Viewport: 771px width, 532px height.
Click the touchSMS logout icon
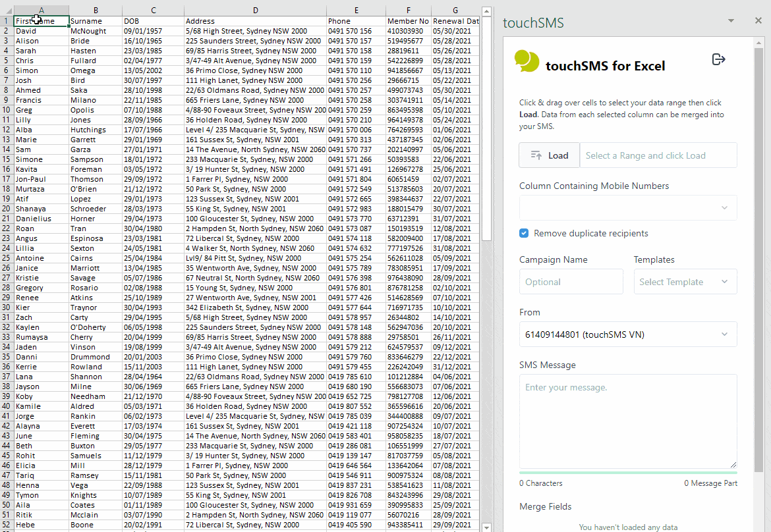718,60
